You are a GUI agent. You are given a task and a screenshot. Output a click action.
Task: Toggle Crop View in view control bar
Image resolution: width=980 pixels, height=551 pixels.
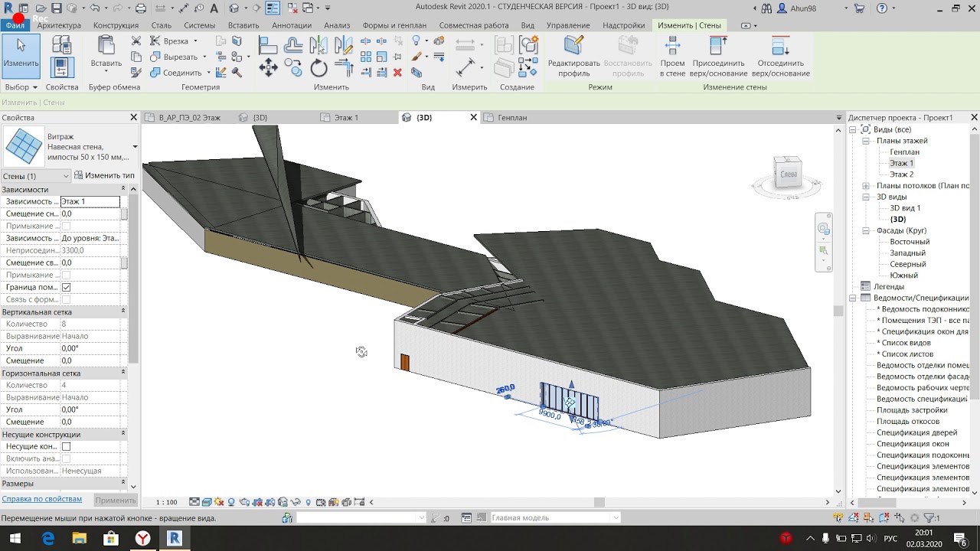pos(257,502)
